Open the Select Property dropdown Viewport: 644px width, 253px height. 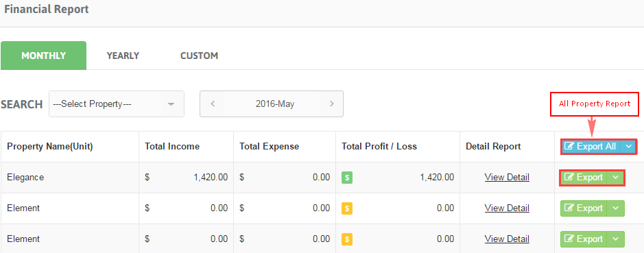tap(117, 104)
